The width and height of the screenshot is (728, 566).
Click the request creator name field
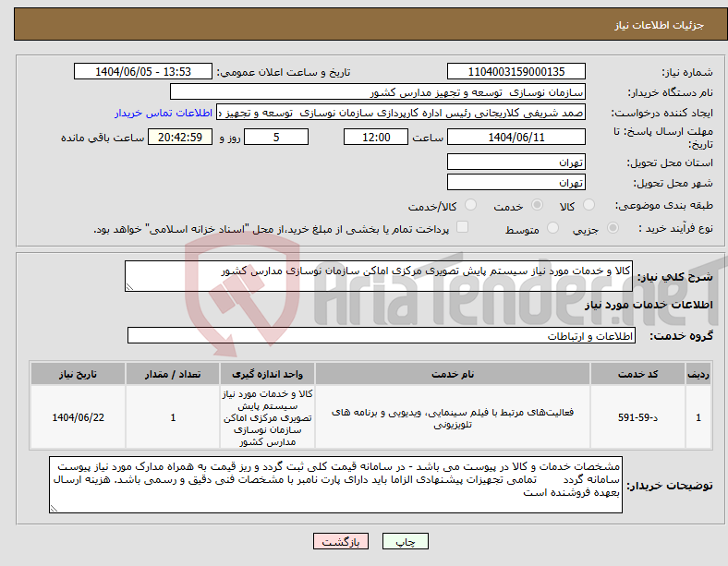click(401, 113)
